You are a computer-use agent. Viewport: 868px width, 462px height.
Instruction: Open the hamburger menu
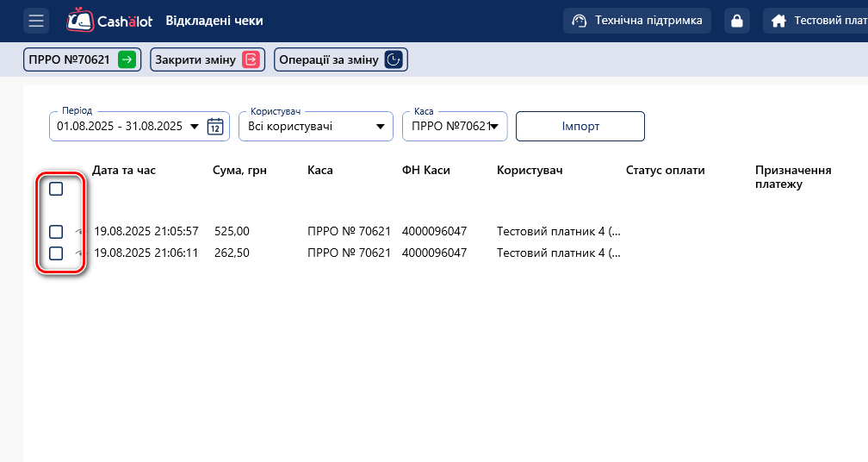36,21
